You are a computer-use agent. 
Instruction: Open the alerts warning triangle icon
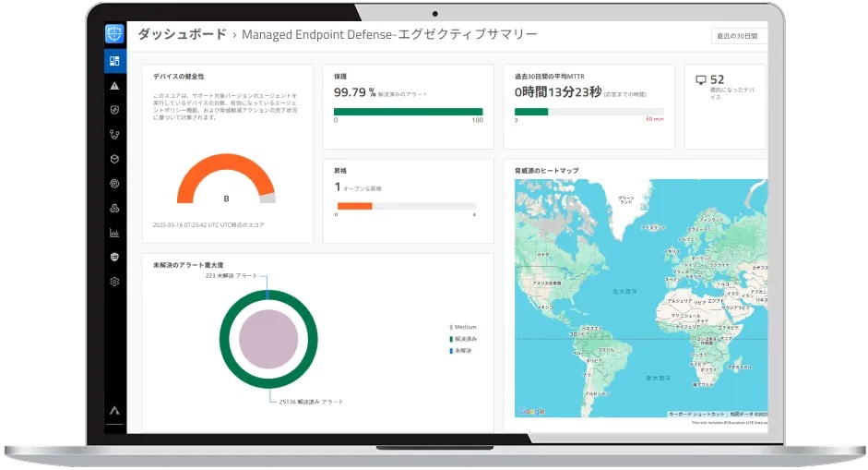point(114,86)
